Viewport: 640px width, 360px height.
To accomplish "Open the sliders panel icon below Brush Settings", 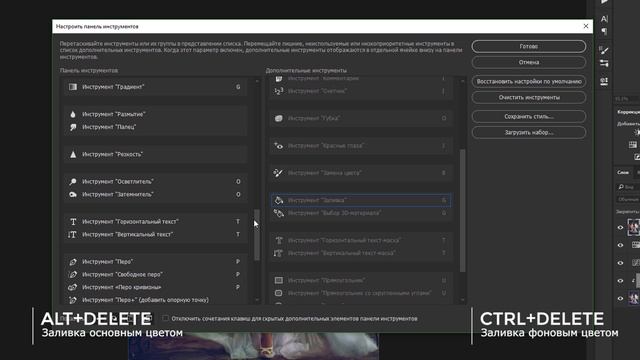I will tap(604, 63).
